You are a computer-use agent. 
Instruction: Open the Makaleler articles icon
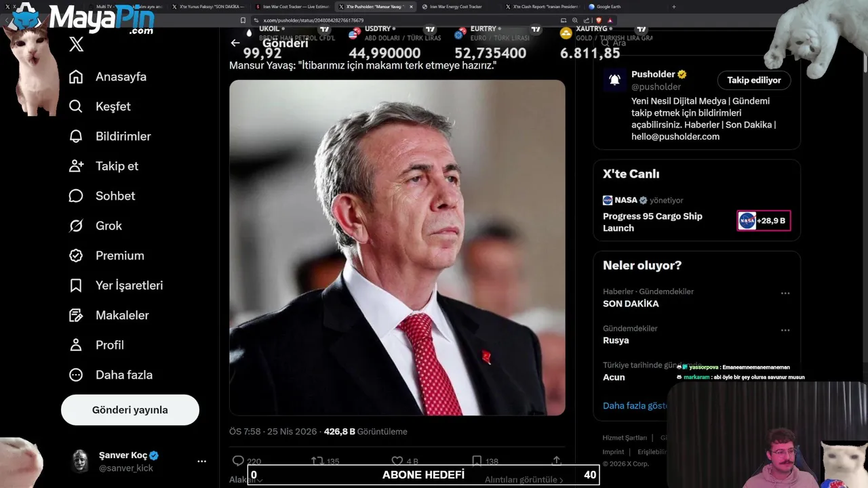point(76,315)
